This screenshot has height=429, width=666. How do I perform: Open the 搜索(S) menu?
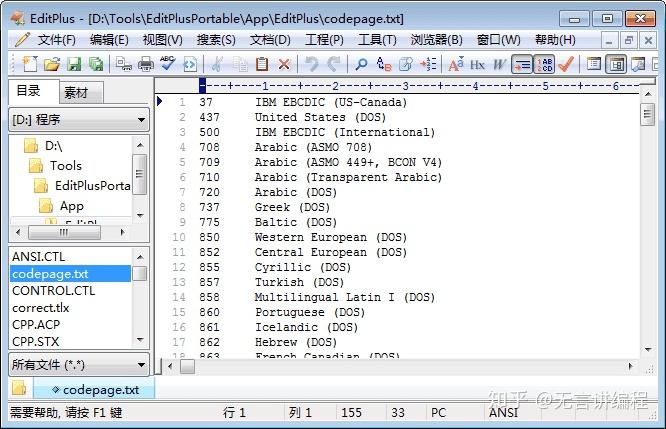pos(216,40)
